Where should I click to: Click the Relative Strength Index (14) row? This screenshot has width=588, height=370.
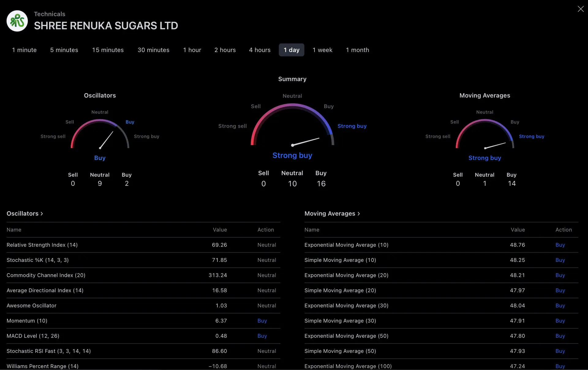point(143,245)
